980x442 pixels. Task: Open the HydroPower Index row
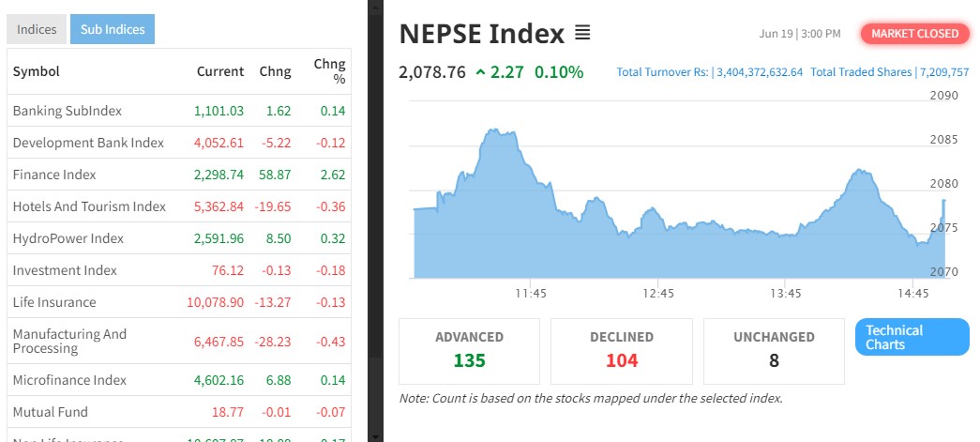pos(68,238)
